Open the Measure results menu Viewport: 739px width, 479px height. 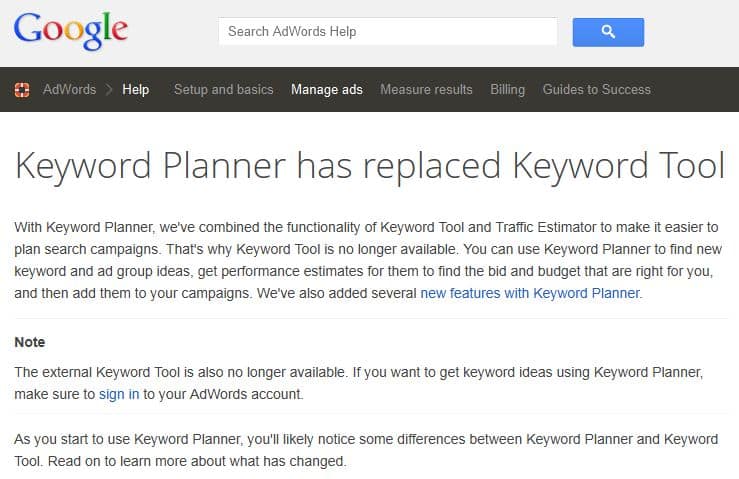click(426, 90)
